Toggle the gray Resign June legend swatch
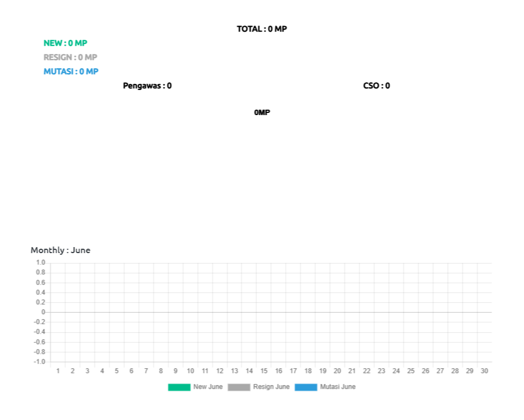 pos(239,387)
